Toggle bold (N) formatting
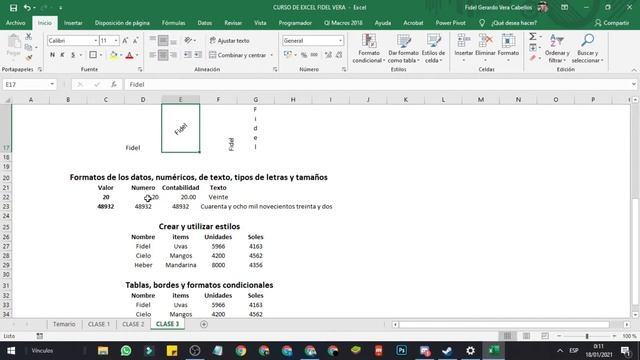Screen dimensions: 640x360 coord(52,55)
